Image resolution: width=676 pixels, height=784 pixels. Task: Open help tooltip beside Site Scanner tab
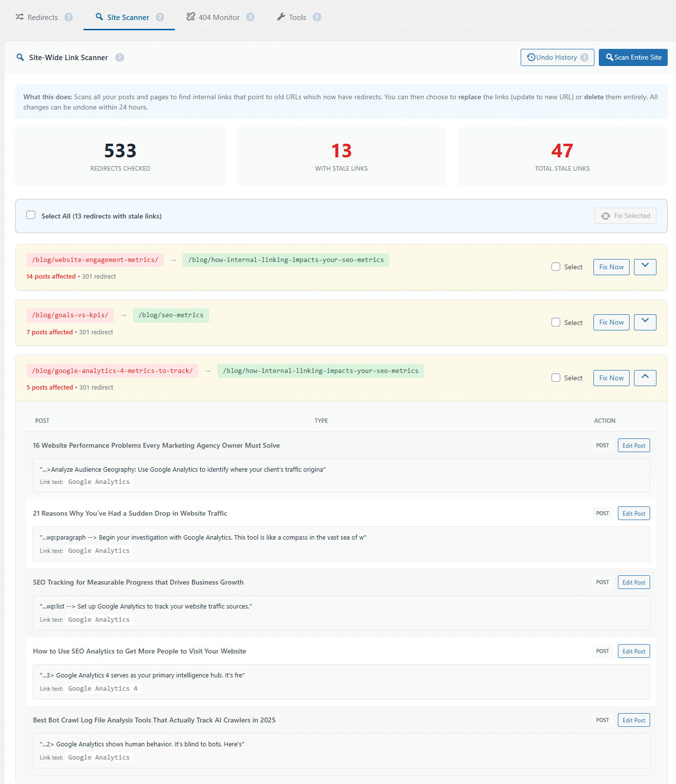point(160,17)
